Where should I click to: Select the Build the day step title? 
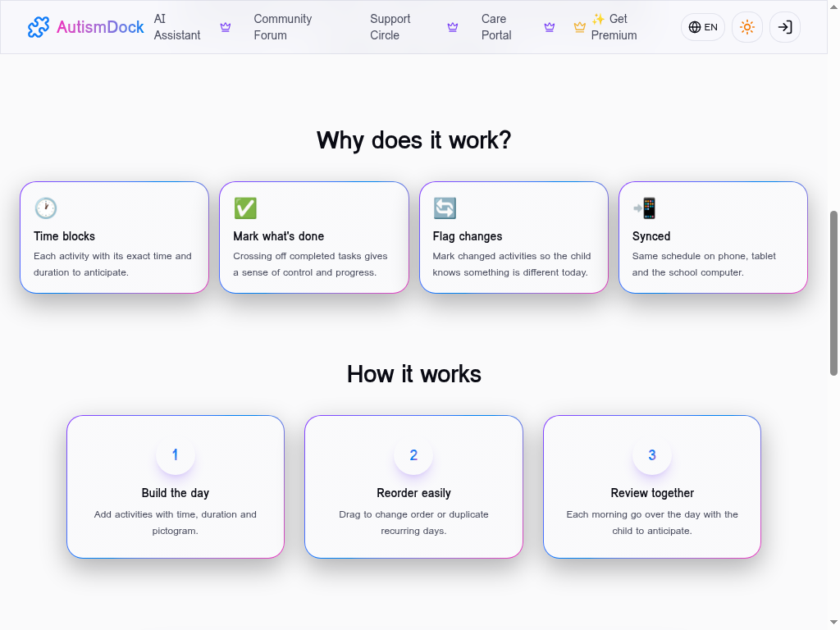pyautogui.click(x=176, y=493)
